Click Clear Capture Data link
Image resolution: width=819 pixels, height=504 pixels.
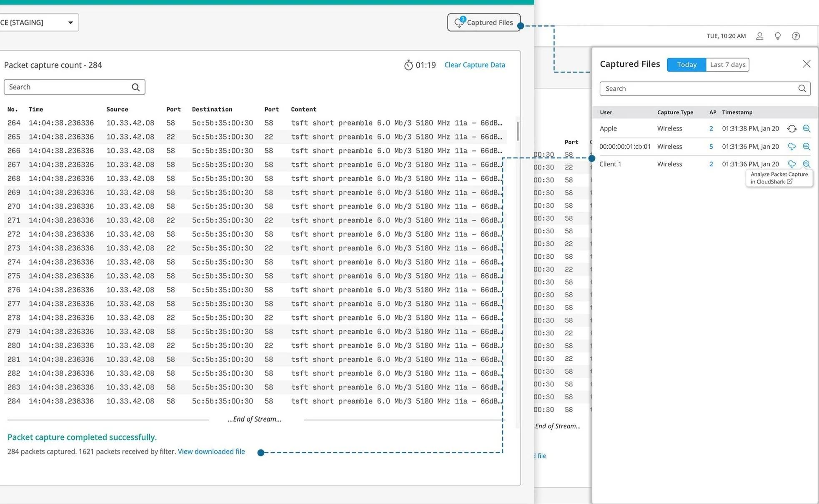(474, 65)
